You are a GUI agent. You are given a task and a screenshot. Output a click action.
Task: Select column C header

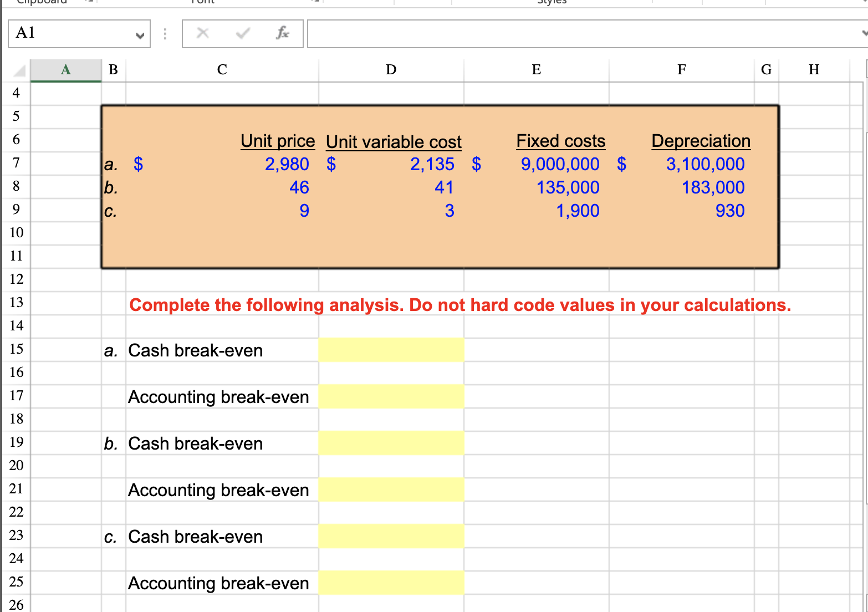click(222, 70)
